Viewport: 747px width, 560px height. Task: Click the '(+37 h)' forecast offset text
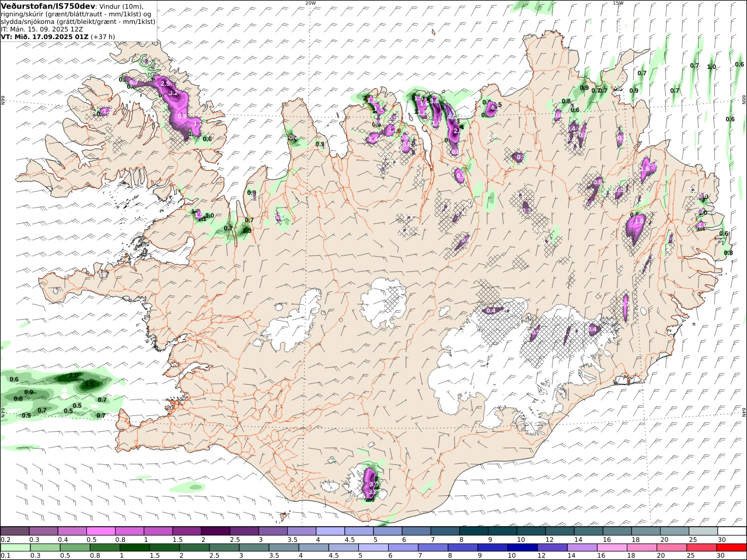[x=103, y=36]
